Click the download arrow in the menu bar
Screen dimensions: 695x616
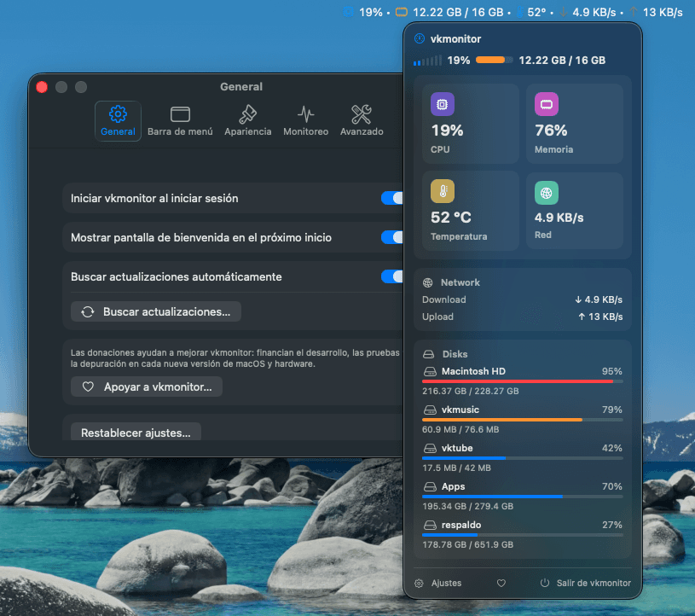(564, 12)
